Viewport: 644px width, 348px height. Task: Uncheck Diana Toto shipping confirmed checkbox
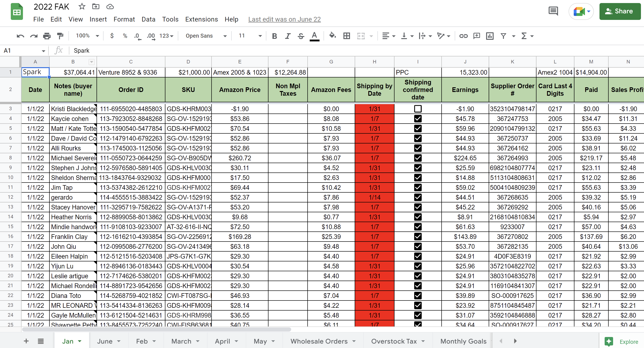pos(418,295)
